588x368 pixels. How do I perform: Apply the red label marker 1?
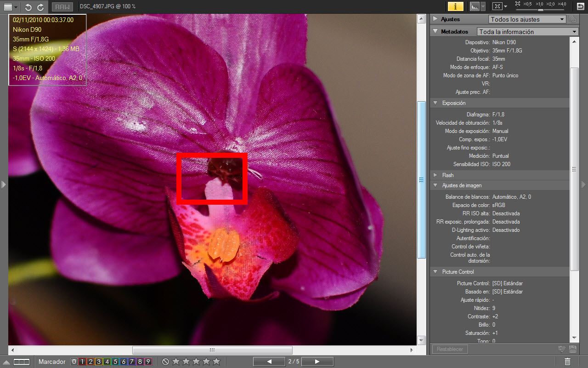pyautogui.click(x=82, y=362)
